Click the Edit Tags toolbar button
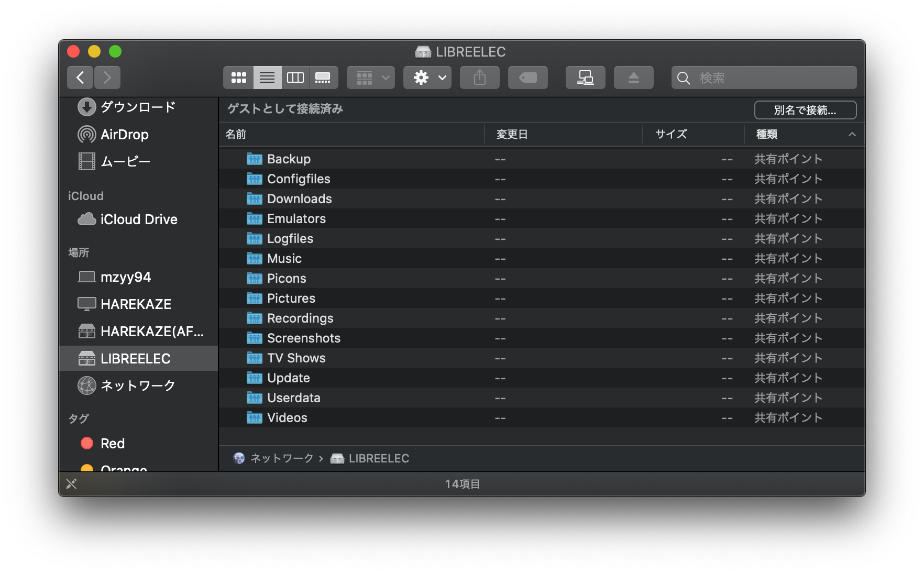Viewport: 924px width, 574px height. pyautogui.click(x=528, y=78)
